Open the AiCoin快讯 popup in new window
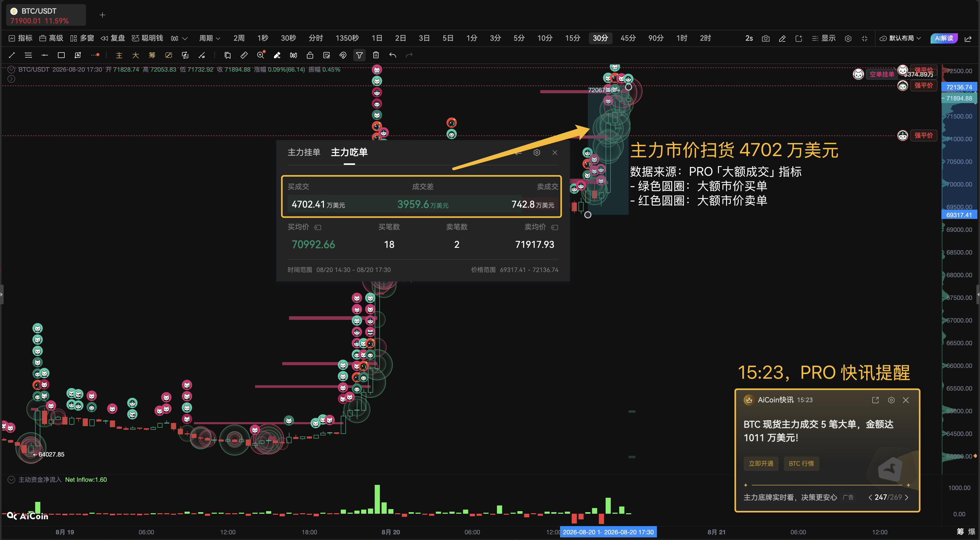 [875, 400]
